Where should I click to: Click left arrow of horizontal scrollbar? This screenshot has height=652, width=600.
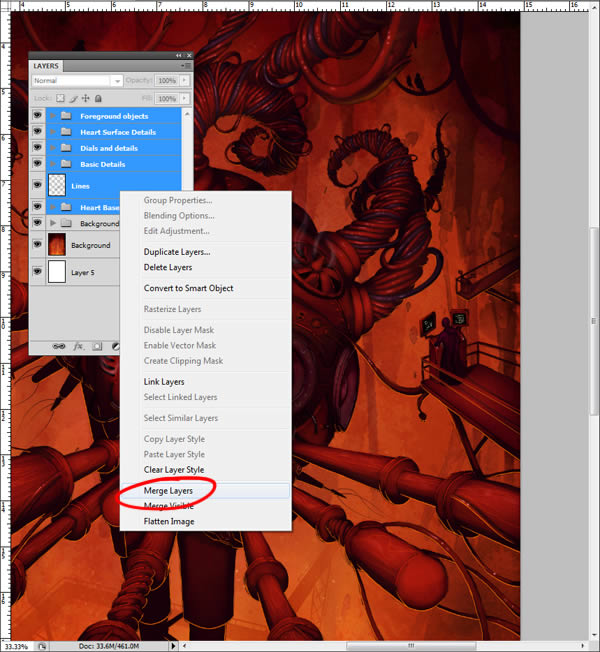coord(185,646)
